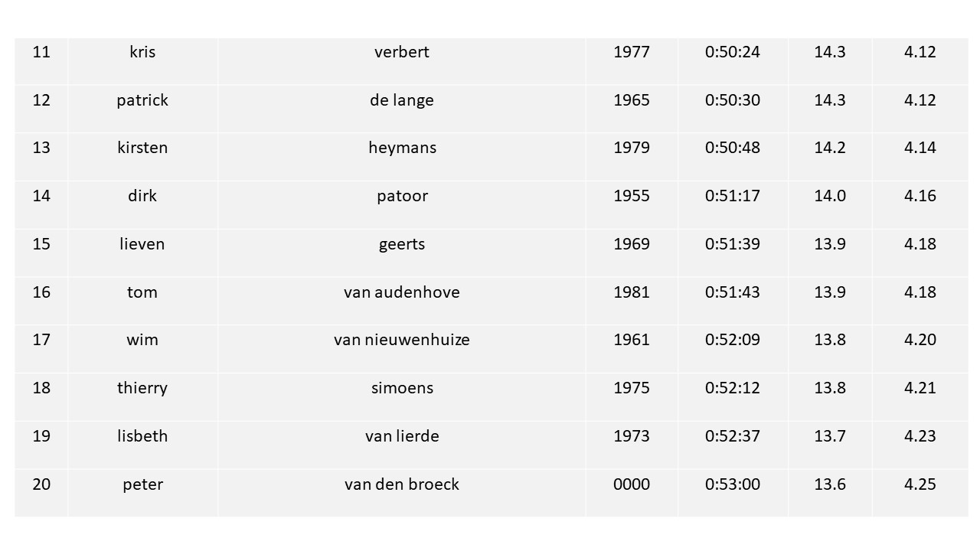Image resolution: width=980 pixels, height=551 pixels.
Task: Click birth year 1973 cell
Action: [632, 445]
